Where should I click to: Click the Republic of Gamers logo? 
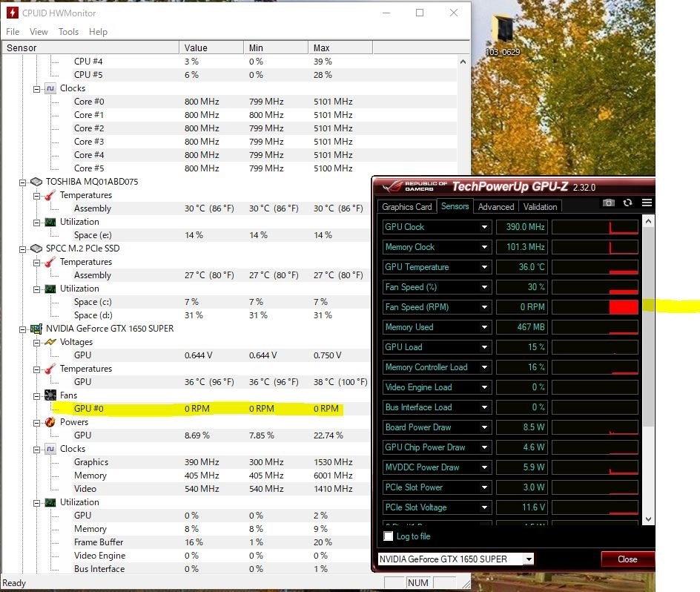click(415, 186)
